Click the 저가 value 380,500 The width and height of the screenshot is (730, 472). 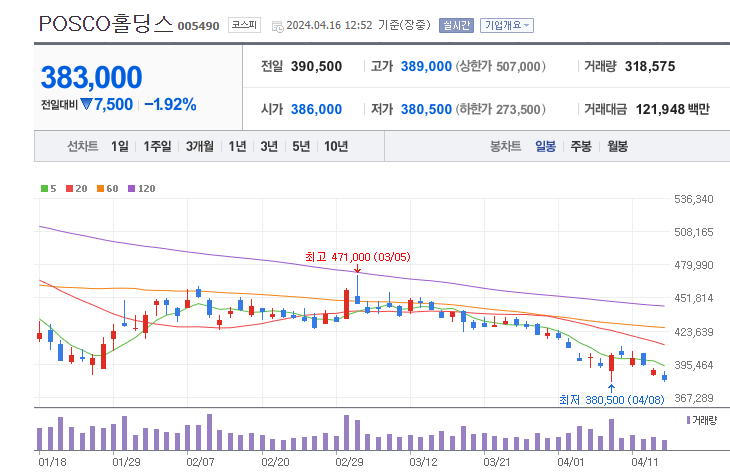click(426, 109)
